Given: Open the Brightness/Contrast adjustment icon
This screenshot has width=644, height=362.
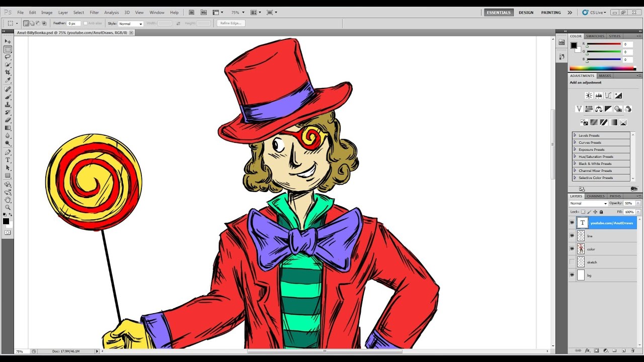Looking at the screenshot, I should pyautogui.click(x=589, y=95).
